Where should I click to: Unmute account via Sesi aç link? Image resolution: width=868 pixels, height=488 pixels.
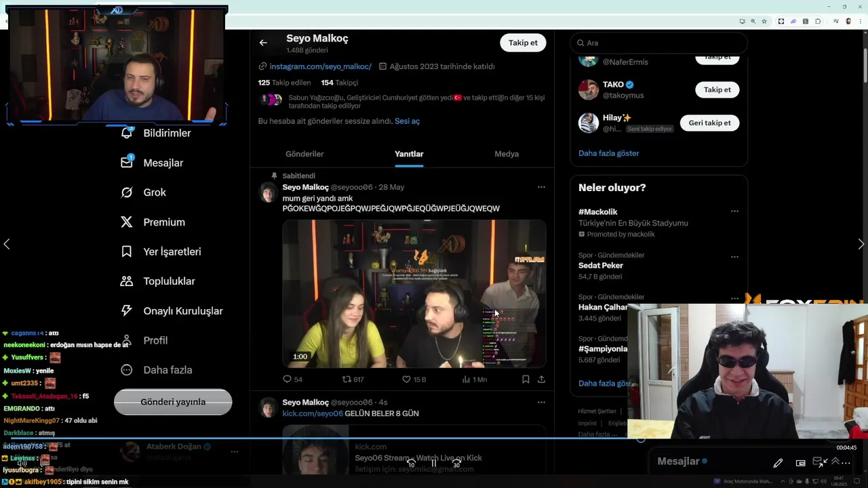point(407,121)
